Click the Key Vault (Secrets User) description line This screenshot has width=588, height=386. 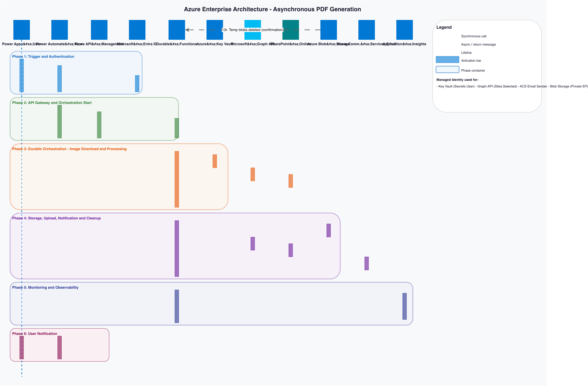[512, 86]
